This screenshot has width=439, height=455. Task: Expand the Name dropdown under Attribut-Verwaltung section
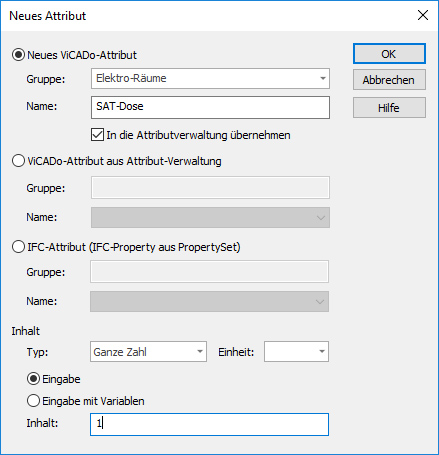pos(210,217)
